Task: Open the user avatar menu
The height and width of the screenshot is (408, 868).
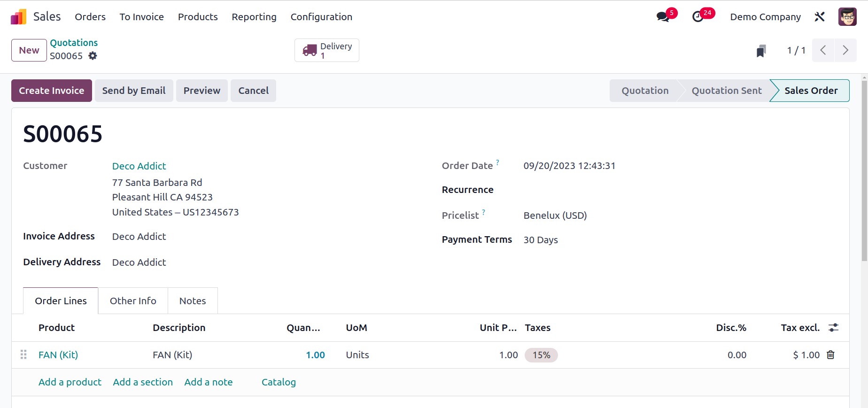Action: click(847, 17)
